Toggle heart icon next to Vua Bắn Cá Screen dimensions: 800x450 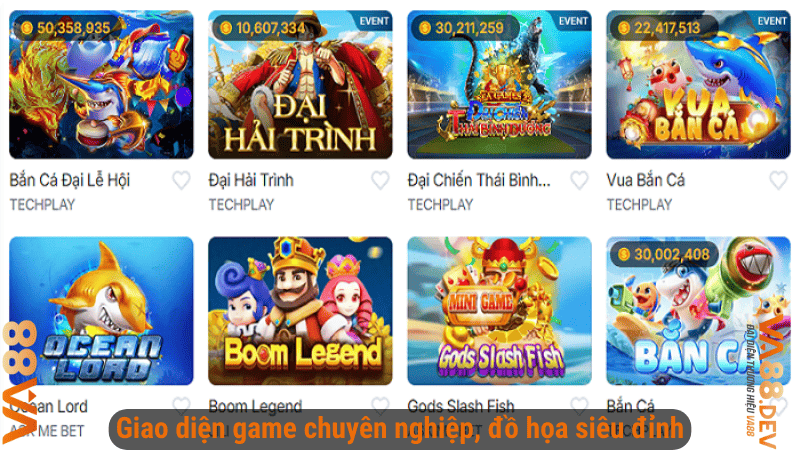click(778, 180)
